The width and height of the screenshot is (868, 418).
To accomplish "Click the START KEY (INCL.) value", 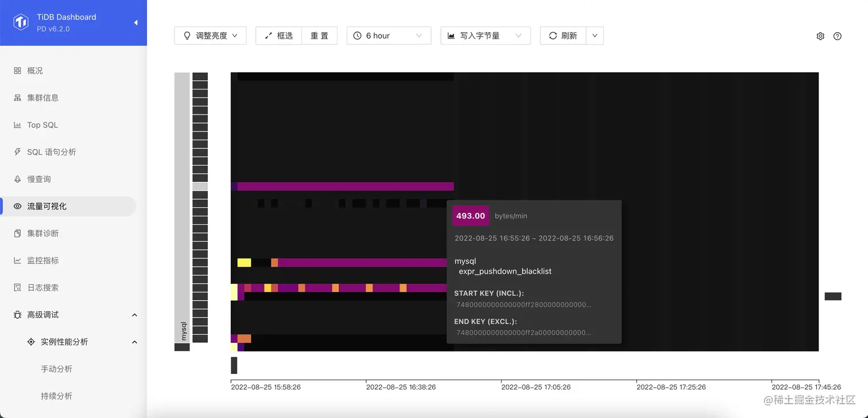I will [x=524, y=304].
